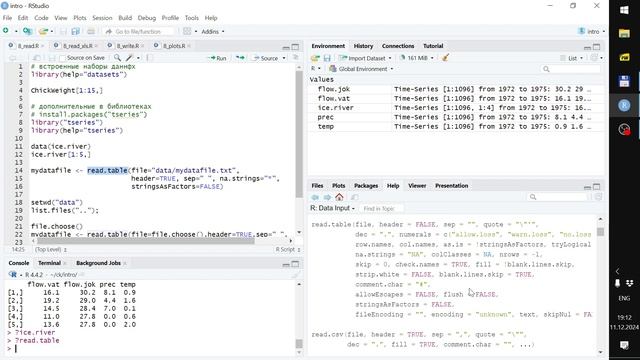Open the intro project dropdown

(x=592, y=31)
